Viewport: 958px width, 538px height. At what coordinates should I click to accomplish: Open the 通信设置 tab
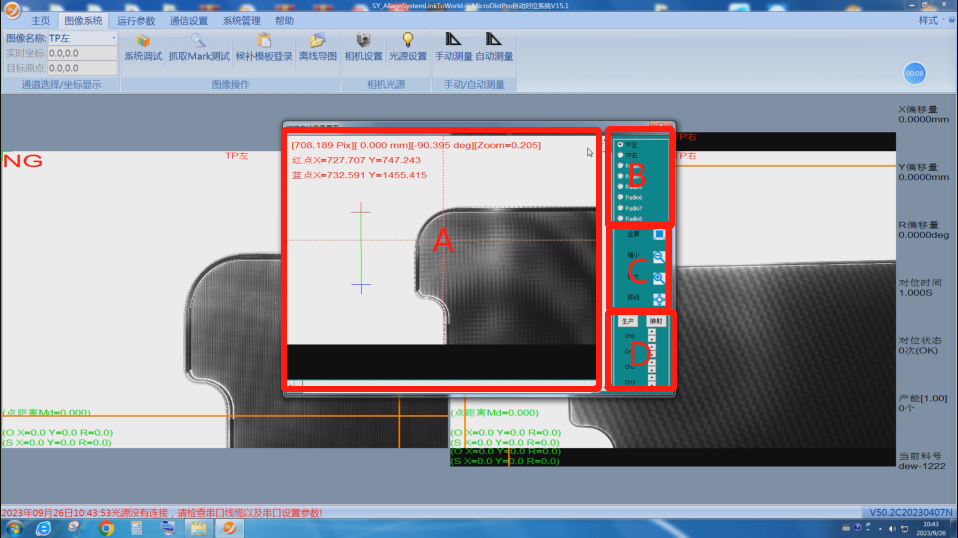[x=189, y=20]
